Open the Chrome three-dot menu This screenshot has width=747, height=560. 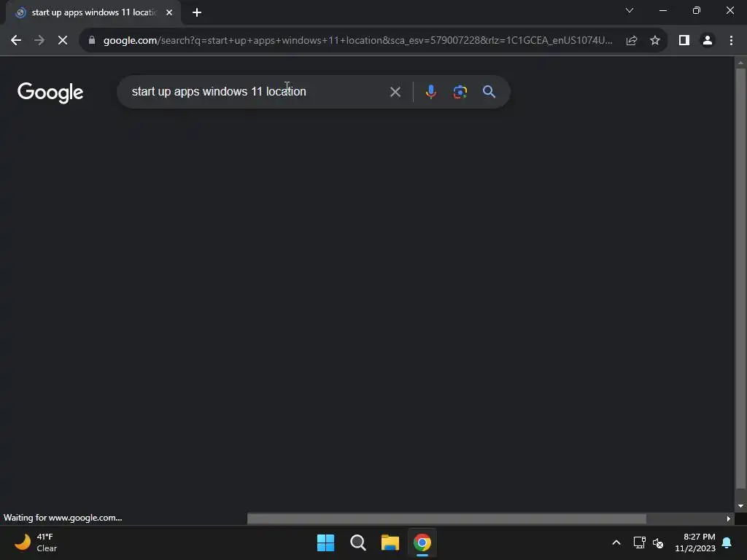(731, 41)
